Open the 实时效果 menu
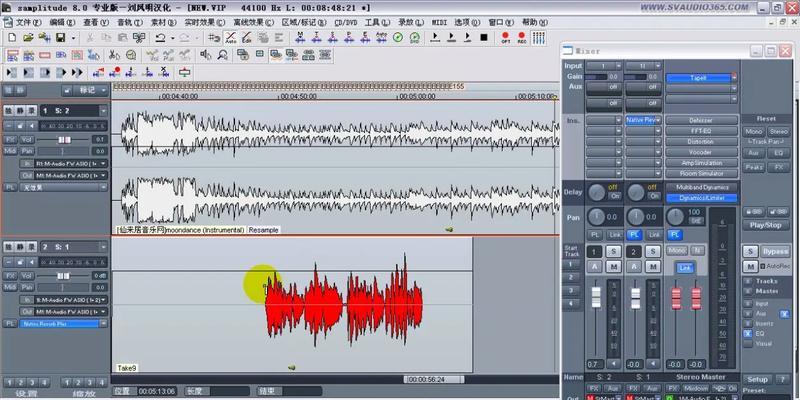 (204, 23)
